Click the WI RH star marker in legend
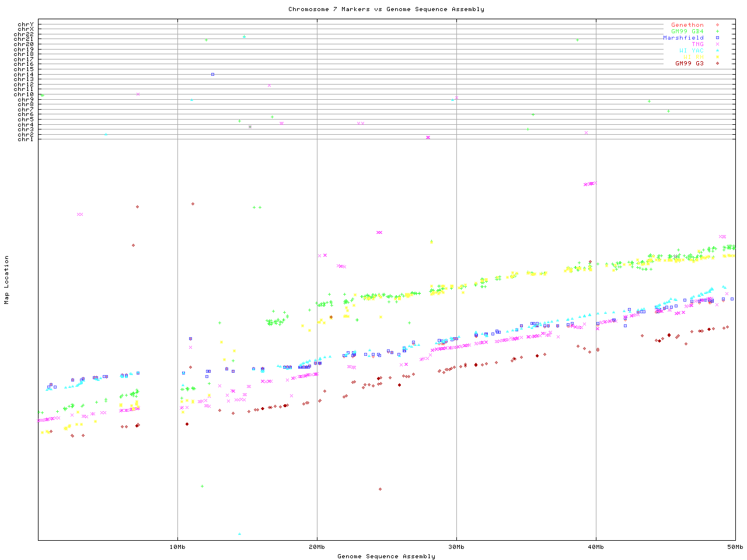 point(717,57)
